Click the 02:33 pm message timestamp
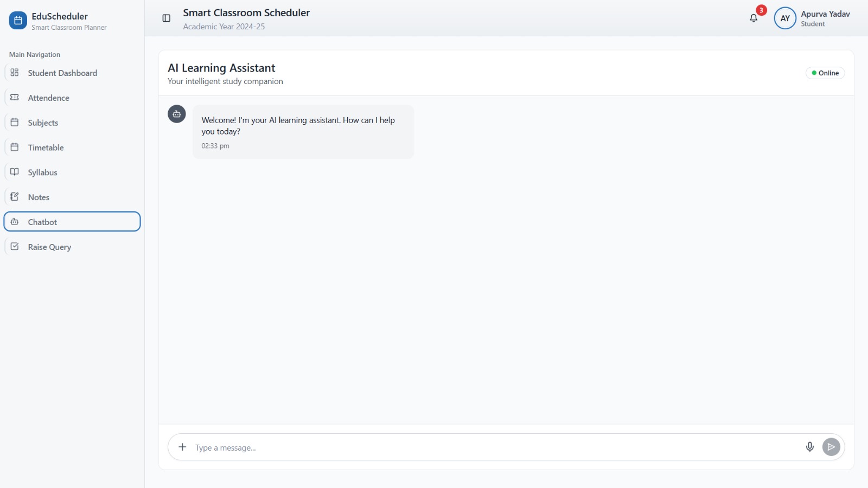 [215, 146]
